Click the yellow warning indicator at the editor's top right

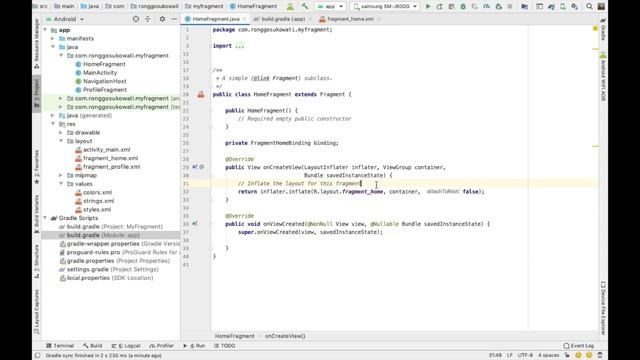595,29
